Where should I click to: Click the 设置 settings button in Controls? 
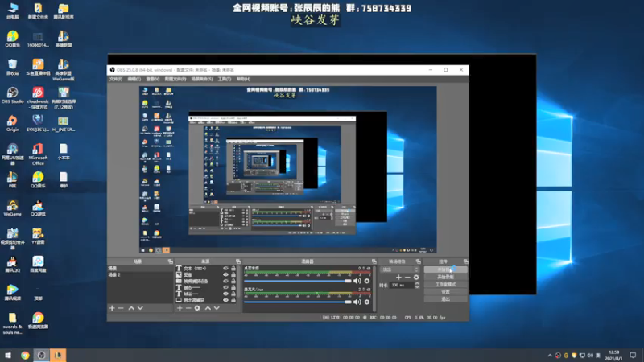click(x=446, y=292)
